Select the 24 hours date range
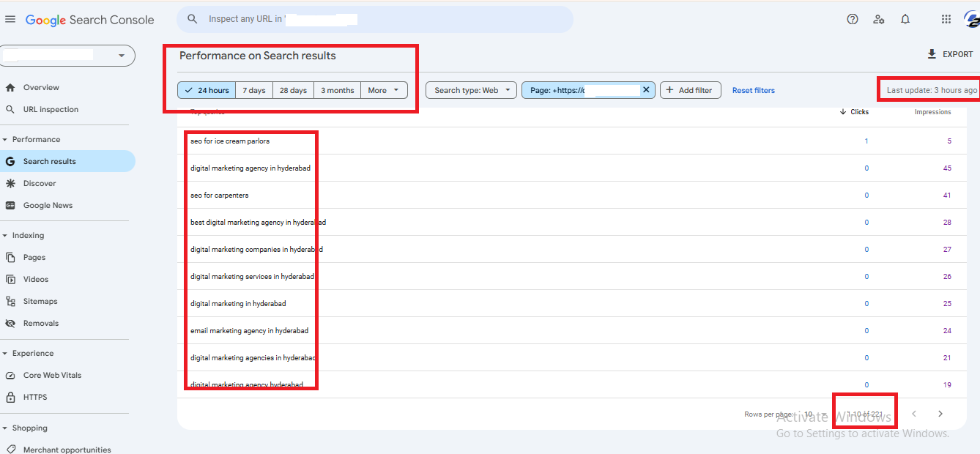The height and width of the screenshot is (454, 980). coord(207,90)
